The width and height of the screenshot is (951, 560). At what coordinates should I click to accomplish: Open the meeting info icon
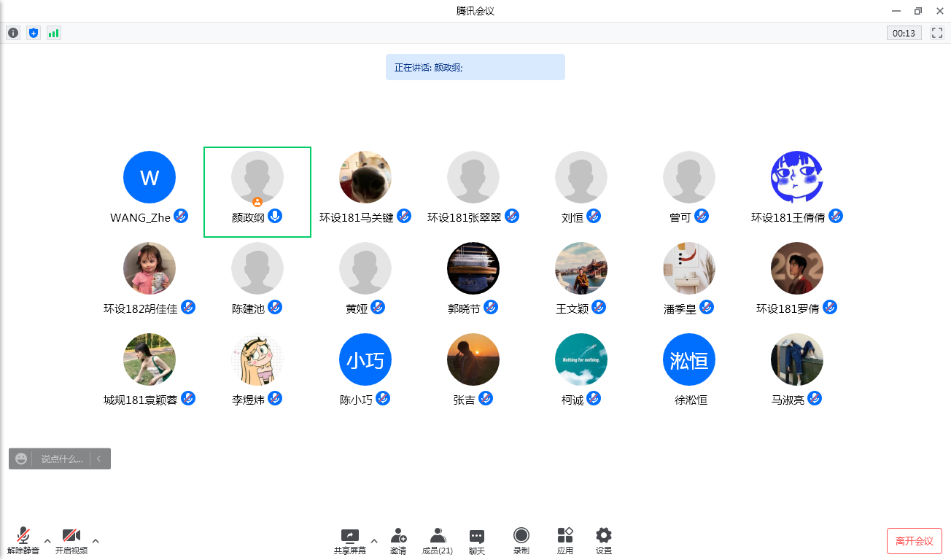(13, 33)
